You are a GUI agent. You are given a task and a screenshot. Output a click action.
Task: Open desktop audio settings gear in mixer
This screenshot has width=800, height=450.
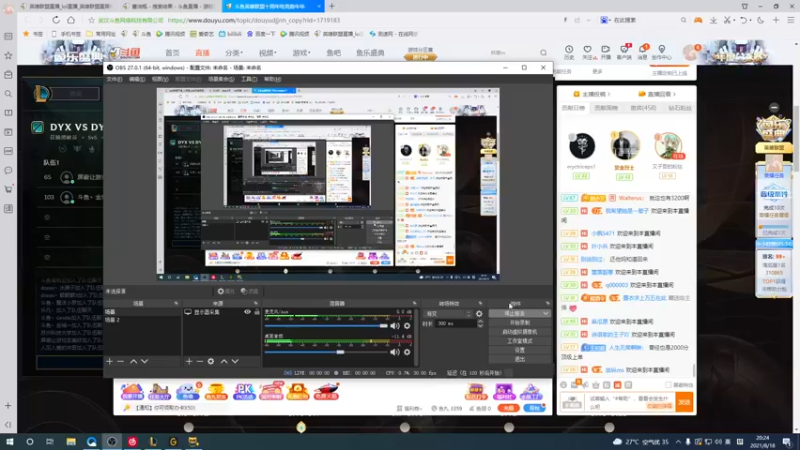coord(407,352)
